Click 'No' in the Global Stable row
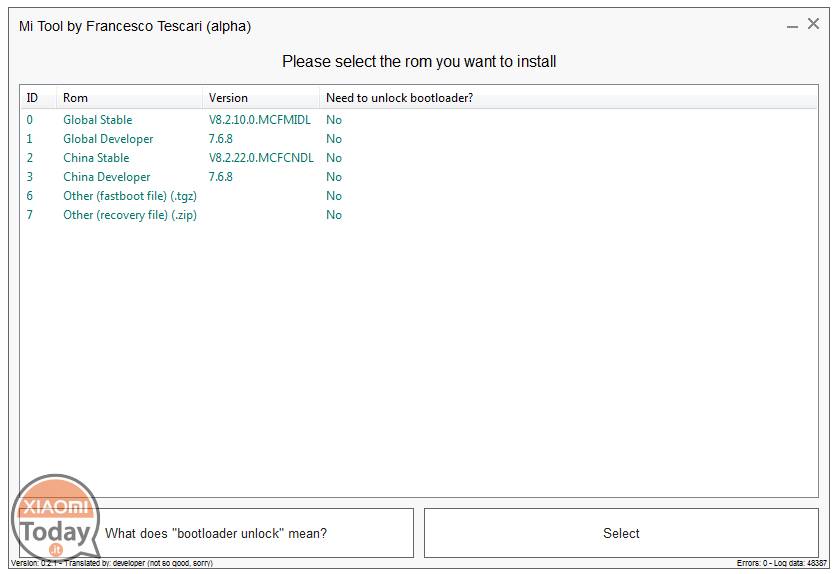Image resolution: width=837 pixels, height=574 pixels. (x=334, y=120)
